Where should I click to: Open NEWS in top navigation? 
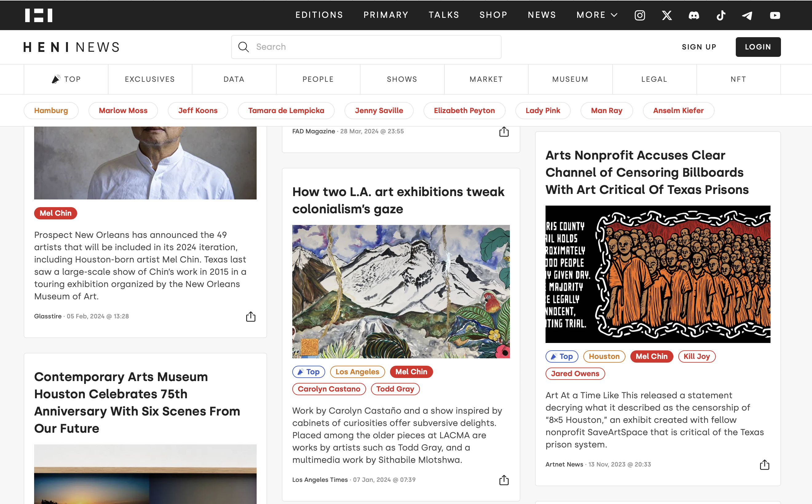point(542,15)
